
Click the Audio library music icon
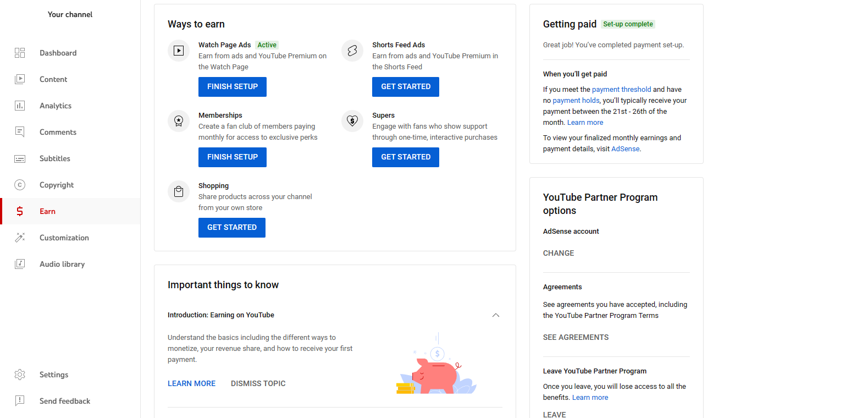(20, 264)
